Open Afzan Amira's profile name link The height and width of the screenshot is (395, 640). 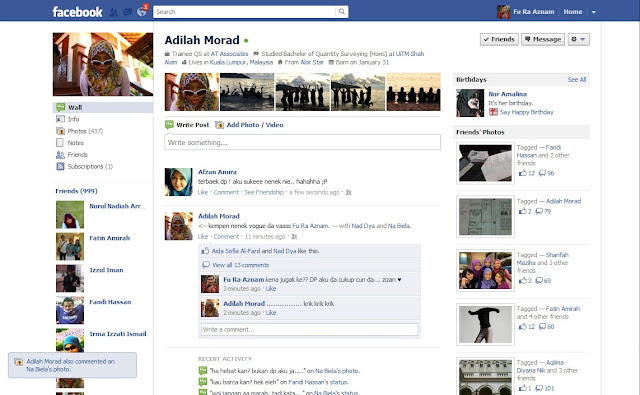pyautogui.click(x=217, y=172)
